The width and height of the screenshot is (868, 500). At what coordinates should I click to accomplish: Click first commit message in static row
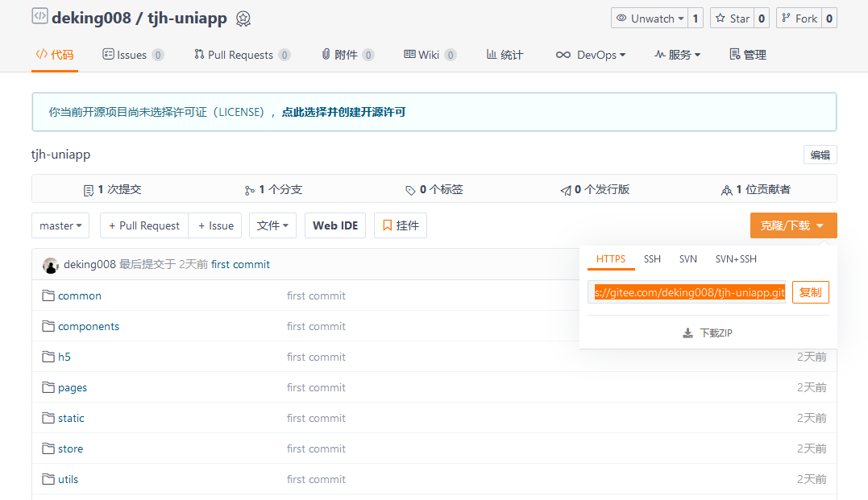(316, 418)
